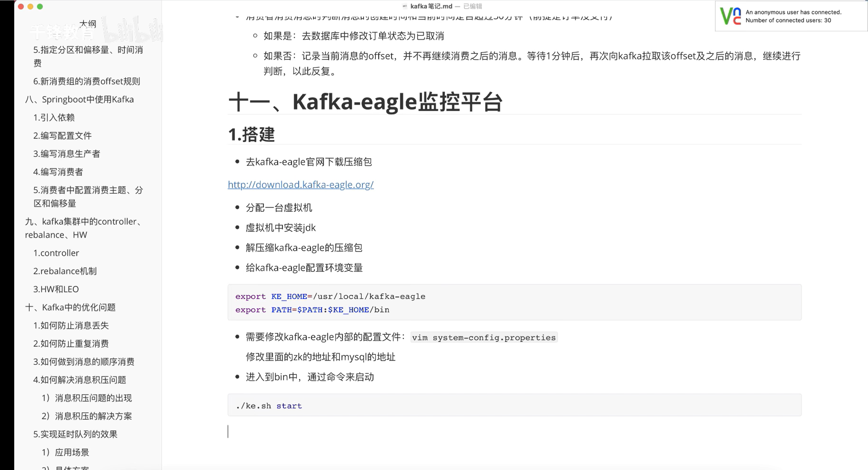Navigate to 十、Kafka中的优化问题 in outline
The image size is (868, 470).
[70, 308]
